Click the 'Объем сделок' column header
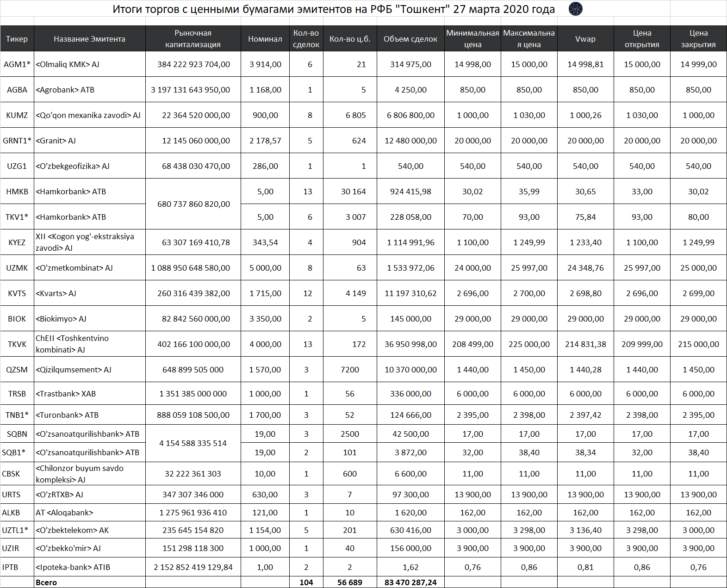The image size is (727, 588). tap(410, 39)
